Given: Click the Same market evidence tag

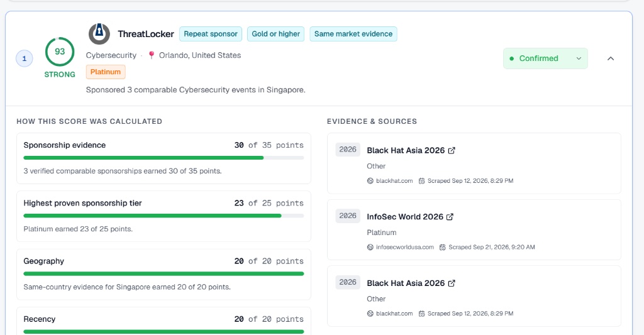Looking at the screenshot, I should pyautogui.click(x=353, y=34).
